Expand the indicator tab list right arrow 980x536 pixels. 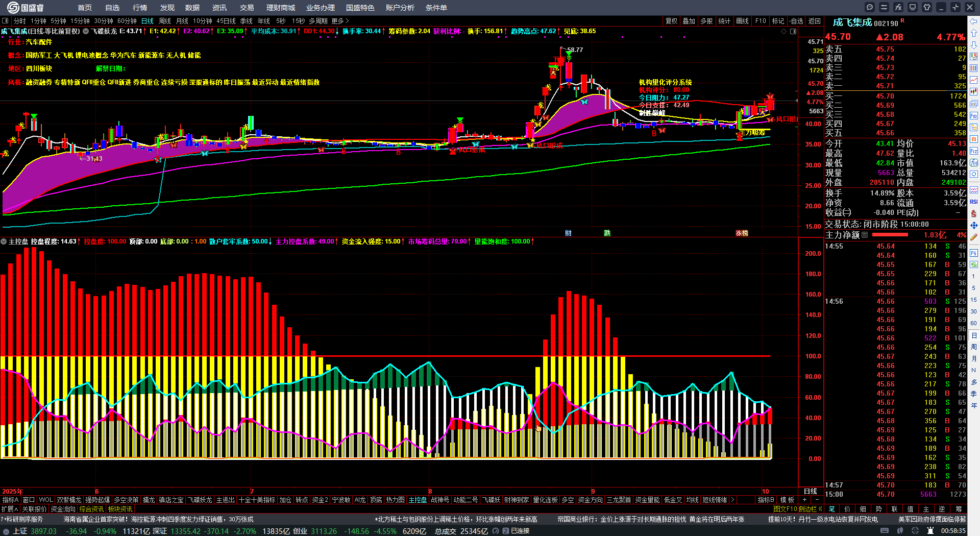[733, 500]
